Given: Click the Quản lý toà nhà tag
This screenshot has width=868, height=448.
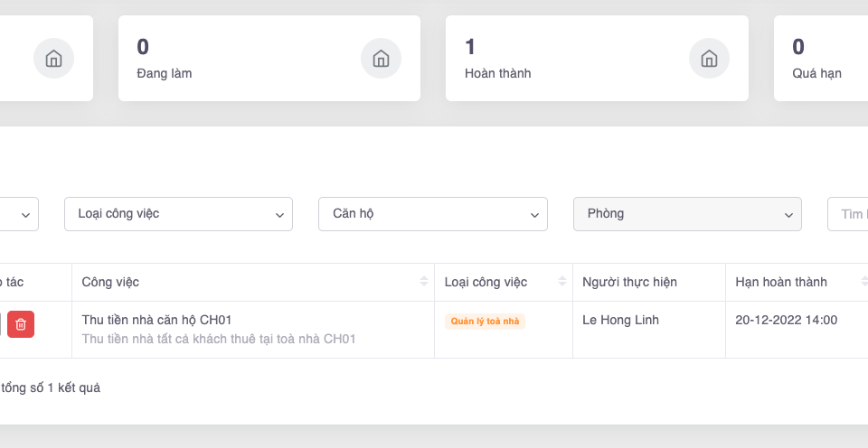Looking at the screenshot, I should (486, 321).
